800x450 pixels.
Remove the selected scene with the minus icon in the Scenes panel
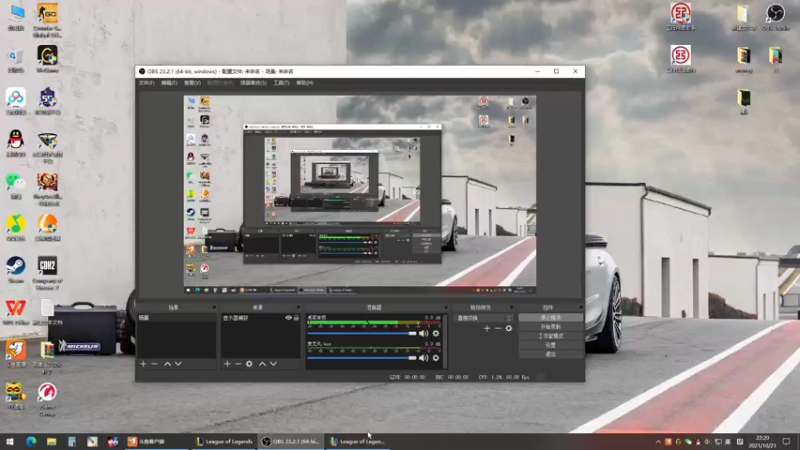[x=155, y=364]
